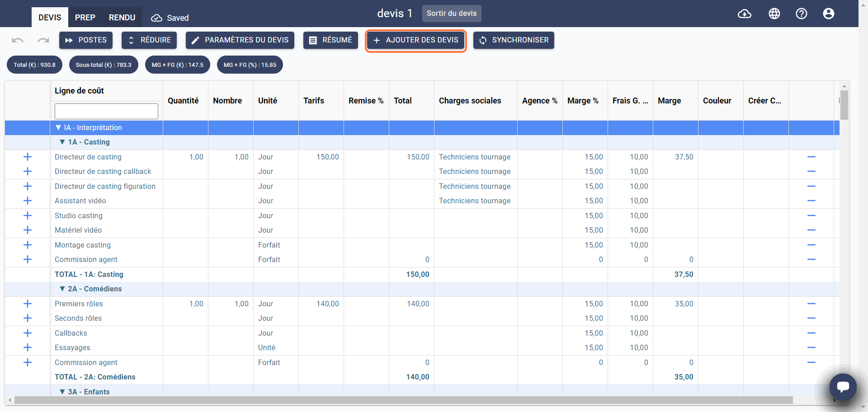868x412 pixels.
Task: Open the RÉSUMÉ view
Action: 330,40
